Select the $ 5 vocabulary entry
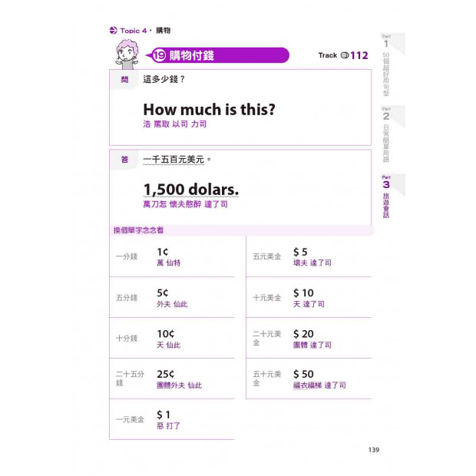 (309, 257)
